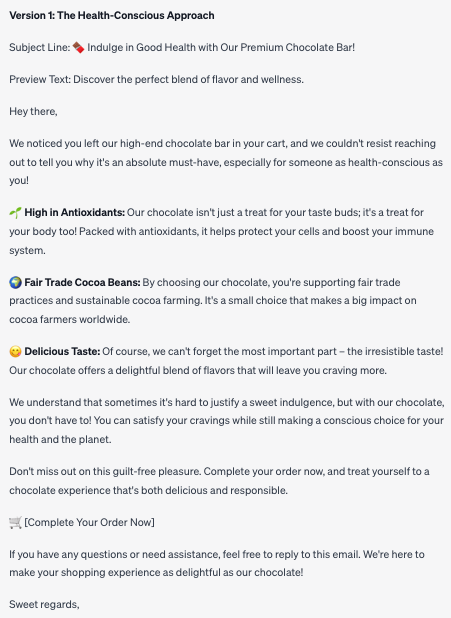Click the yummy face emoji before Delicious Taste
The height and width of the screenshot is (618, 451).
[x=15, y=352]
